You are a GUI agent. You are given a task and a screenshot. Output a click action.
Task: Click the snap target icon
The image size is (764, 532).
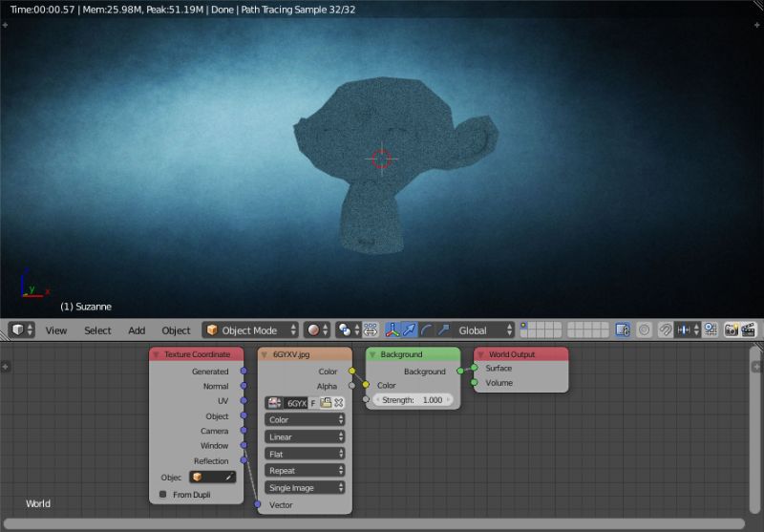[x=711, y=330]
